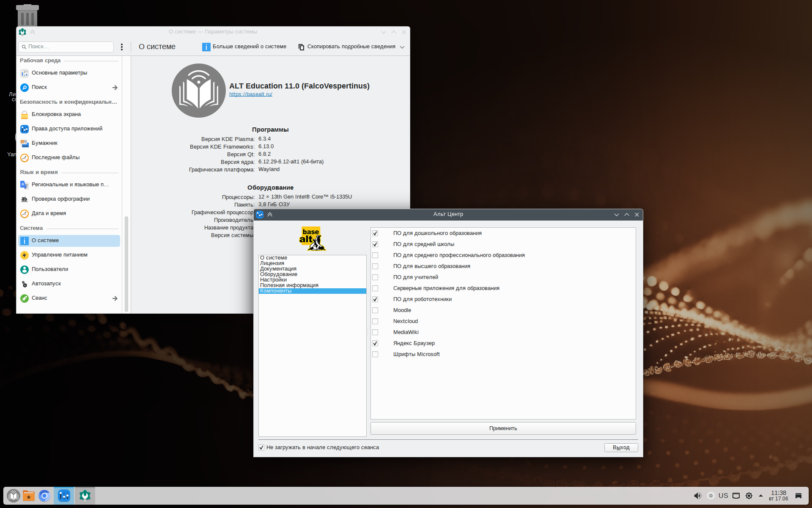Viewport: 812px width, 508px height.
Task: Uncheck ПО для робототехники
Action: point(375,299)
